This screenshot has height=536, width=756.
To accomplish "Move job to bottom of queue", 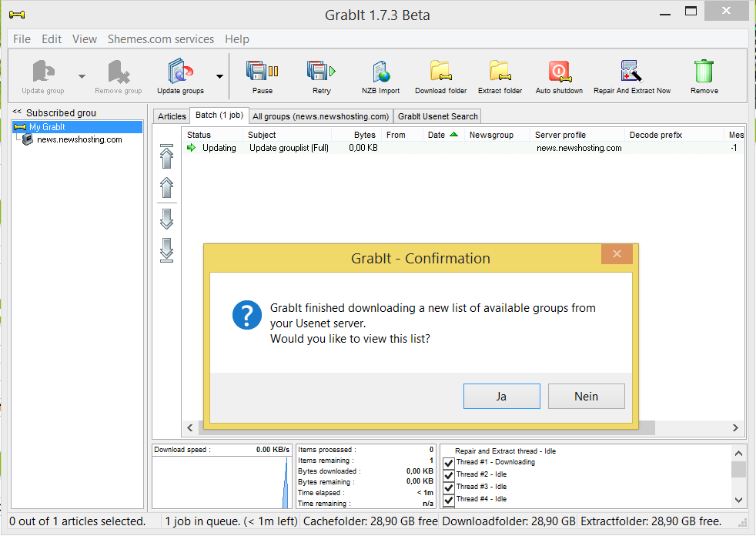I will click(x=166, y=250).
